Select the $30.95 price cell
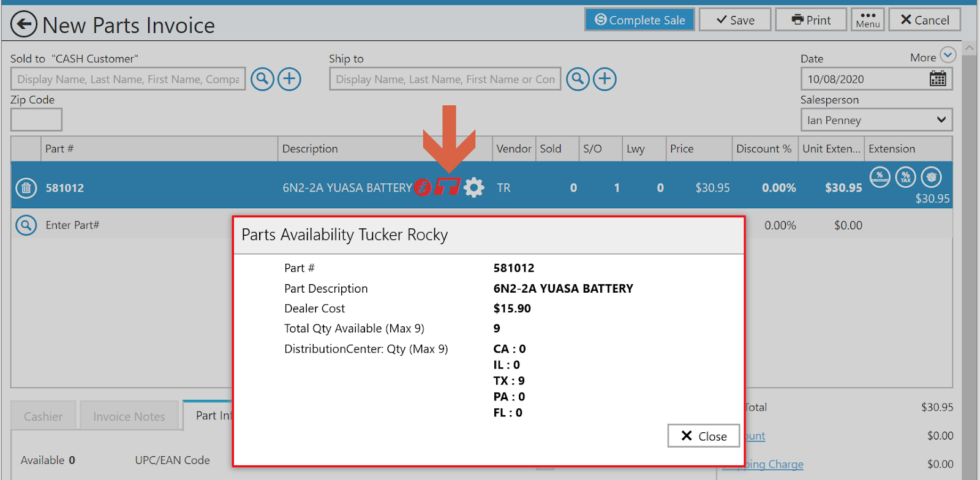The width and height of the screenshot is (980, 480). click(712, 188)
